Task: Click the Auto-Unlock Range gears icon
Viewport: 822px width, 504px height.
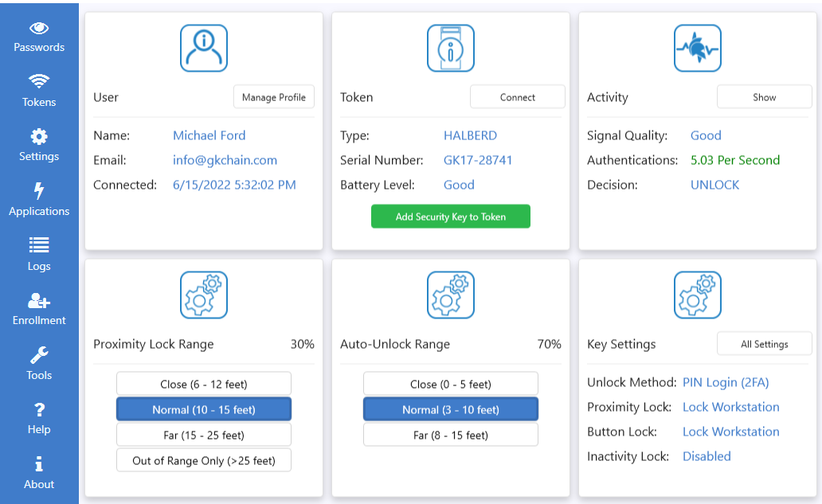Action: (451, 295)
